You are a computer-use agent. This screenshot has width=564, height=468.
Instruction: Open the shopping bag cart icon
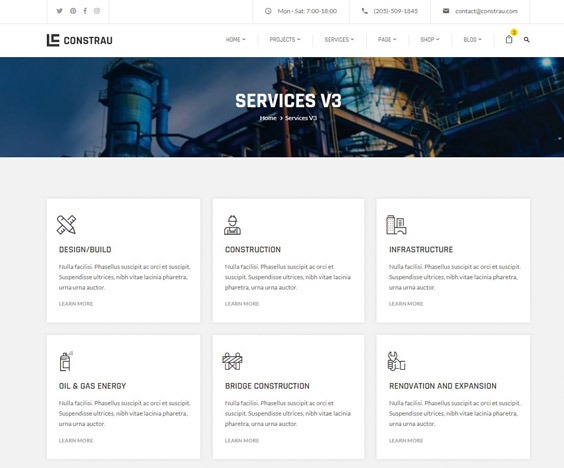pyautogui.click(x=509, y=39)
